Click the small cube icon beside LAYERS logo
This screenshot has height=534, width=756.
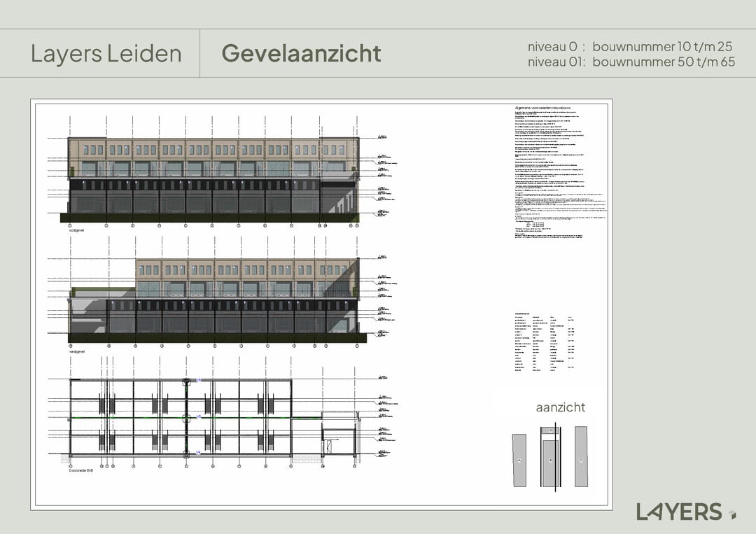coord(731,514)
